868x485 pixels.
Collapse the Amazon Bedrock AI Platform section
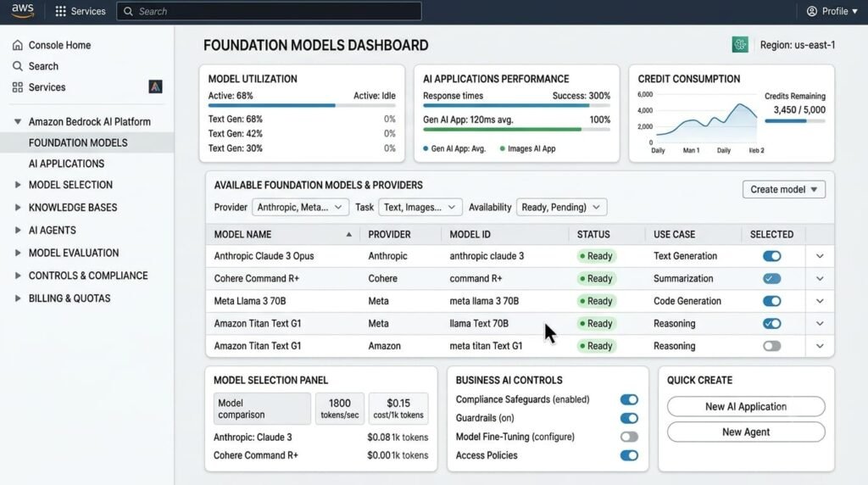18,121
